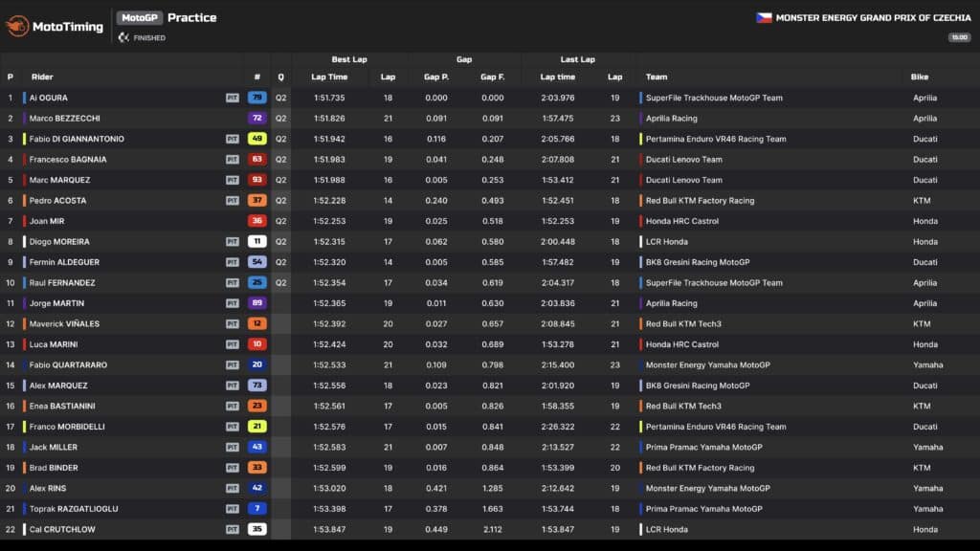Click Monster Energy Grand Prix of Czechia title
Screen dimensions: 980x551
click(873, 18)
